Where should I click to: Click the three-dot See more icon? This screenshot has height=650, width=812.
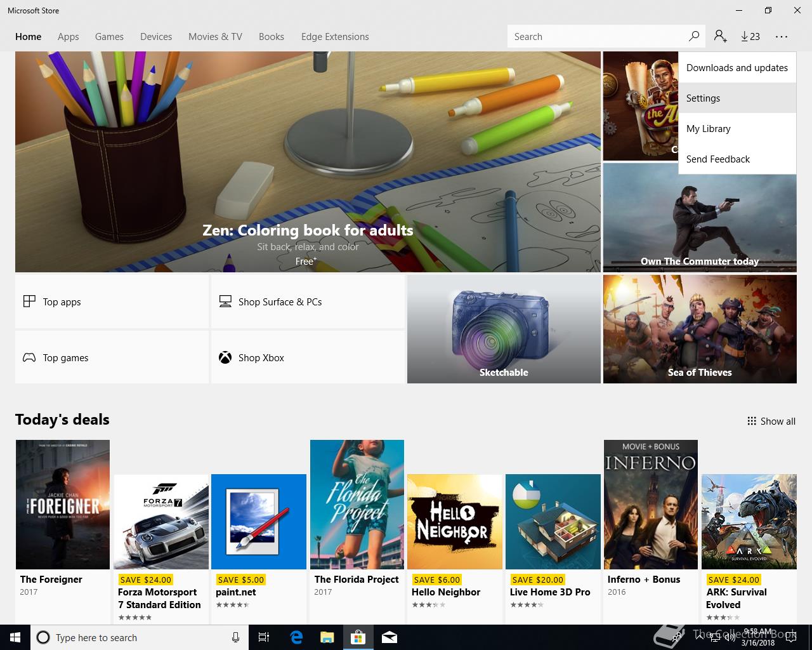781,37
